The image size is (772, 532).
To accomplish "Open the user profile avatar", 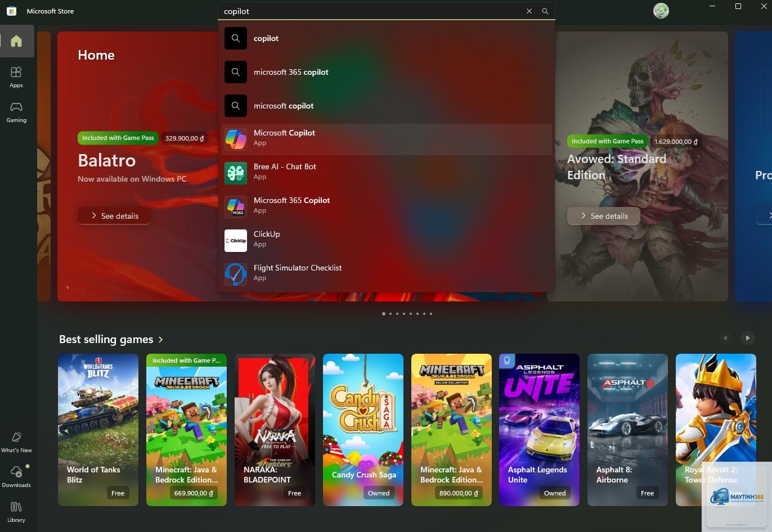I will [661, 11].
